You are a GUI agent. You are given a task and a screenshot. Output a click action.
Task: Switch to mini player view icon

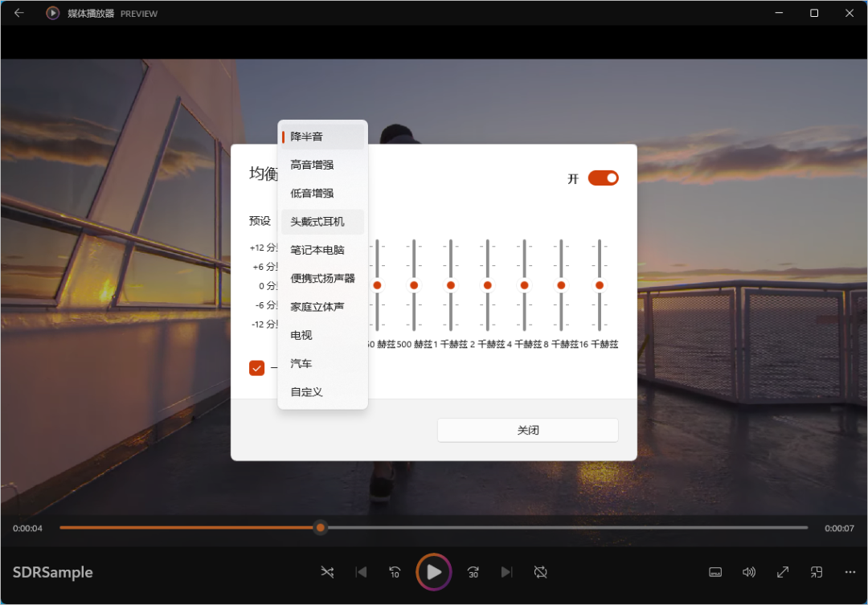[x=817, y=572]
